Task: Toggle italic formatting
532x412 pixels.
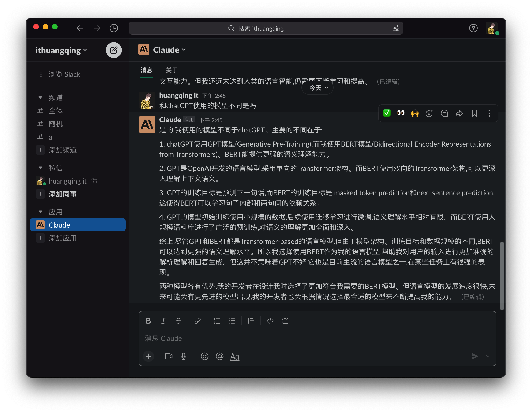Action: click(163, 321)
